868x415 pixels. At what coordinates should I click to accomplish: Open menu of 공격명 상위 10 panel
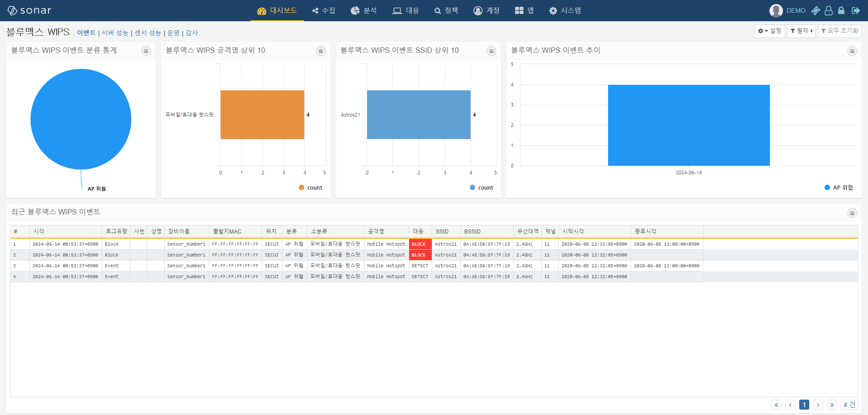coord(321,51)
